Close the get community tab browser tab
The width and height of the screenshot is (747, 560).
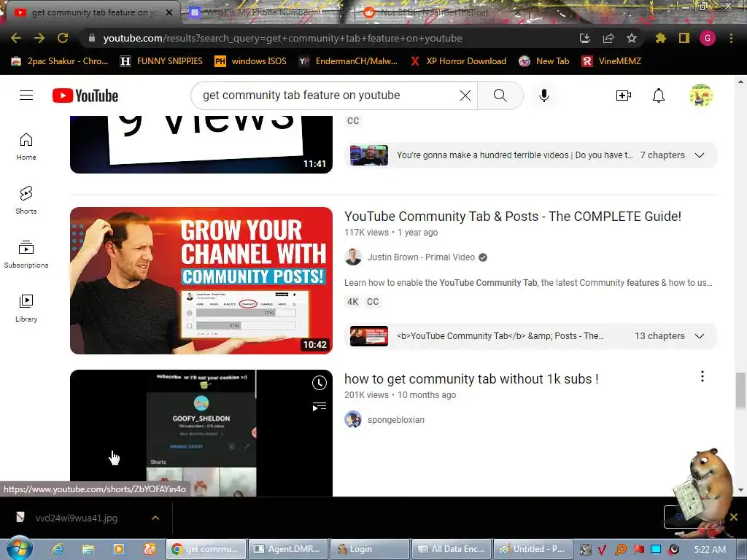pos(169,12)
